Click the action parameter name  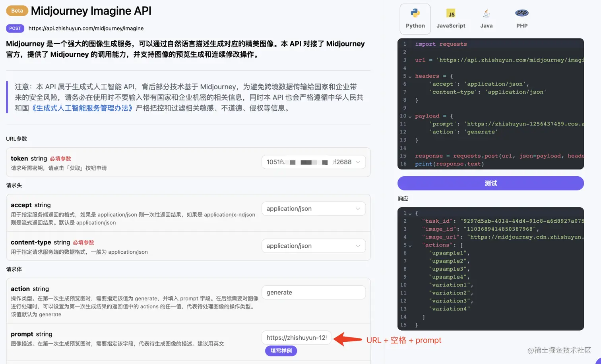tap(20, 289)
